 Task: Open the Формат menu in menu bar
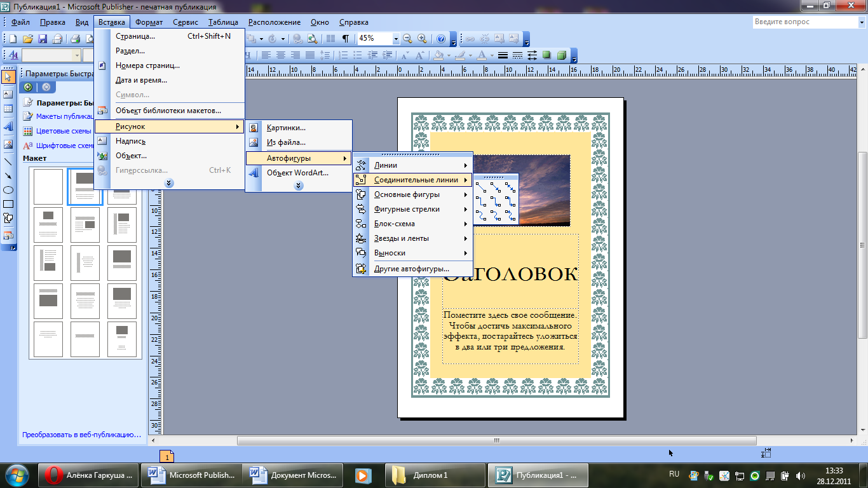click(x=149, y=22)
